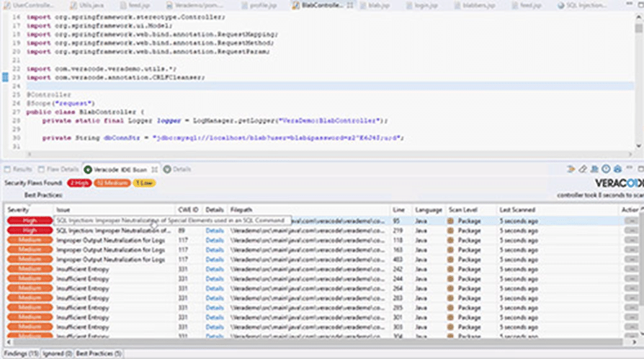644x359 pixels.
Task: Click the Results tab icon
Action: click(7, 169)
